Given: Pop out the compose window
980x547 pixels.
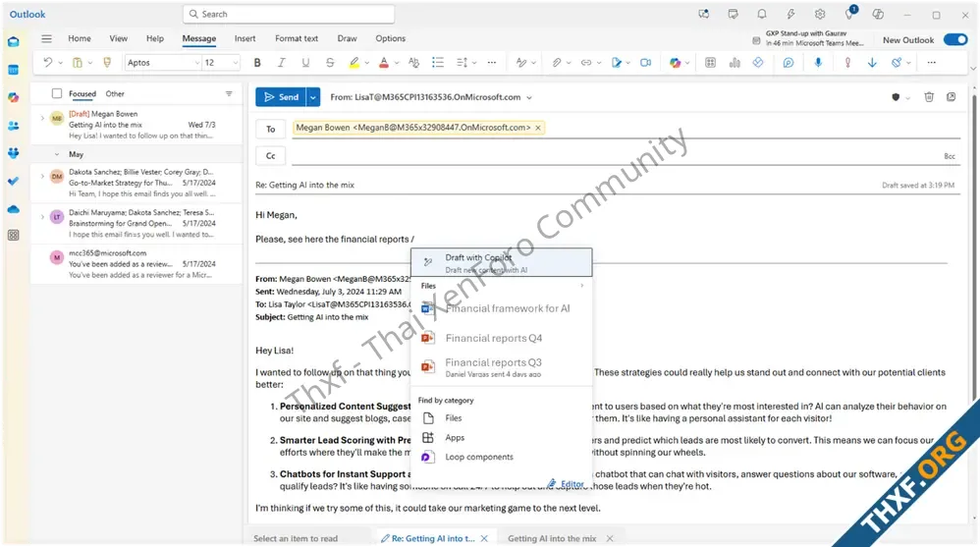Looking at the screenshot, I should tap(951, 97).
